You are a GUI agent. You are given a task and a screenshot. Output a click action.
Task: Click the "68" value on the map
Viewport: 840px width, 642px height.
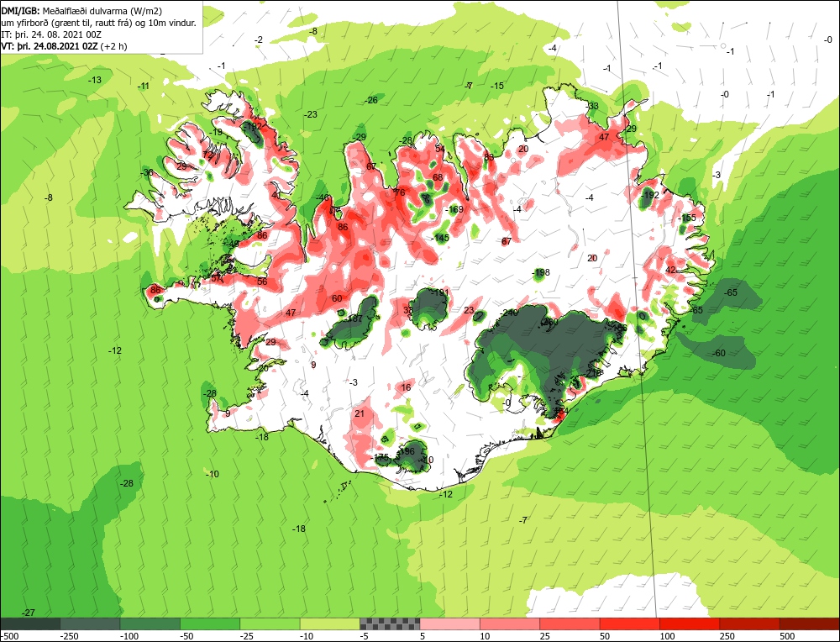438,177
